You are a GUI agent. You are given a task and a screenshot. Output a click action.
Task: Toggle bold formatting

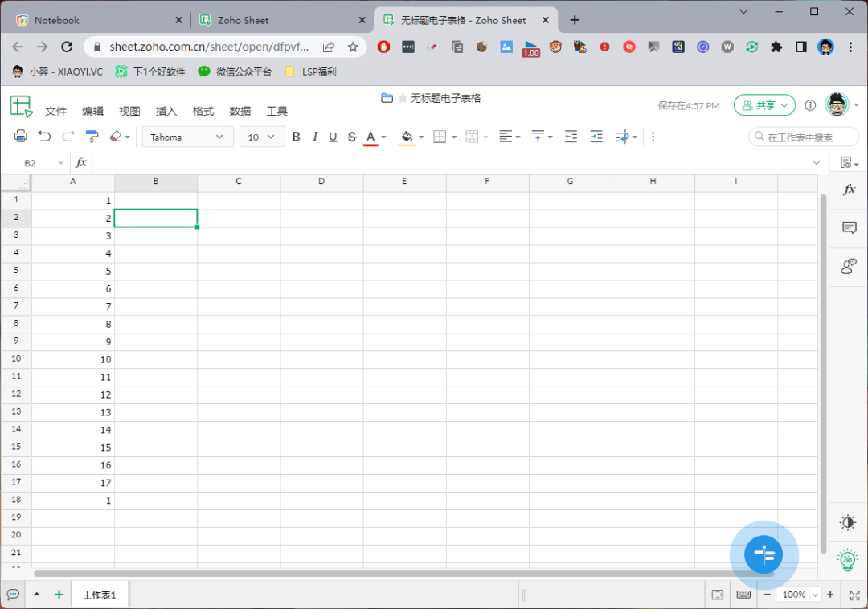pos(296,137)
